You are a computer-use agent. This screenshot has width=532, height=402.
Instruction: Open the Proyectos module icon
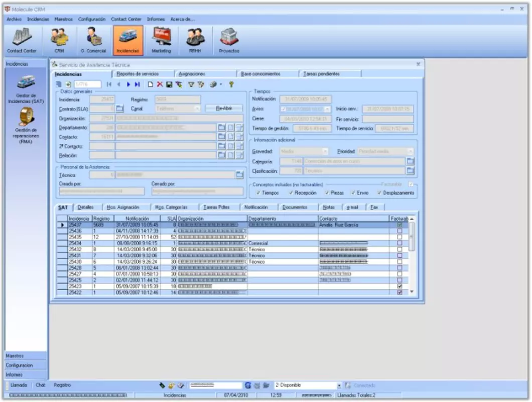coord(229,40)
